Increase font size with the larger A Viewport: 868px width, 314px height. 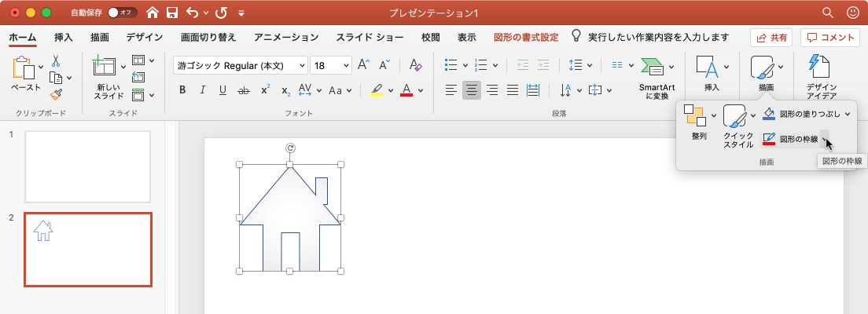click(x=364, y=64)
